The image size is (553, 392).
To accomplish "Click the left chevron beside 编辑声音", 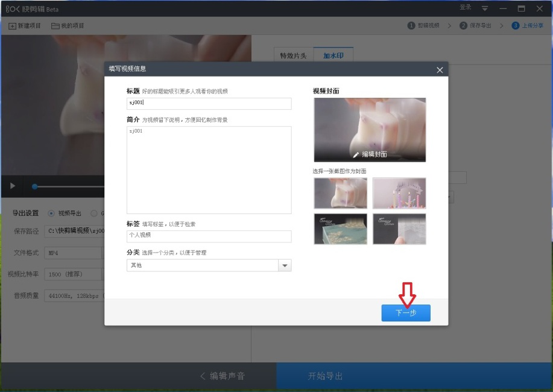I will click(x=203, y=376).
